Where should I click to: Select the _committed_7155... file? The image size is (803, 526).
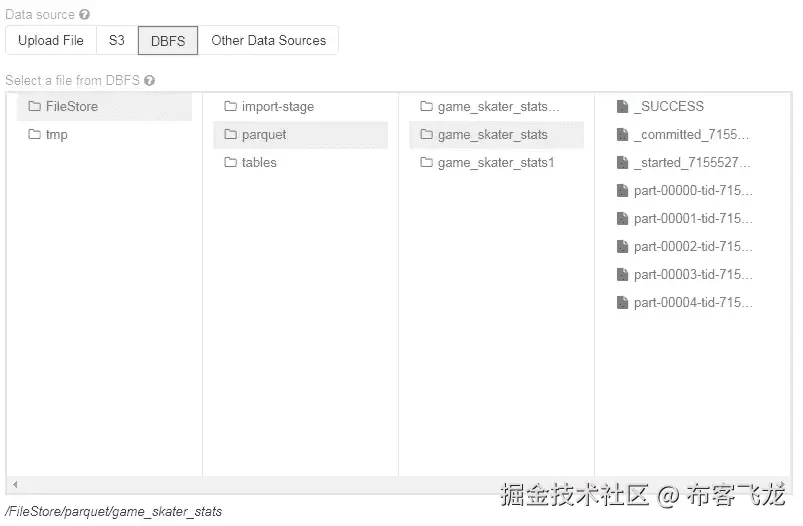point(691,134)
